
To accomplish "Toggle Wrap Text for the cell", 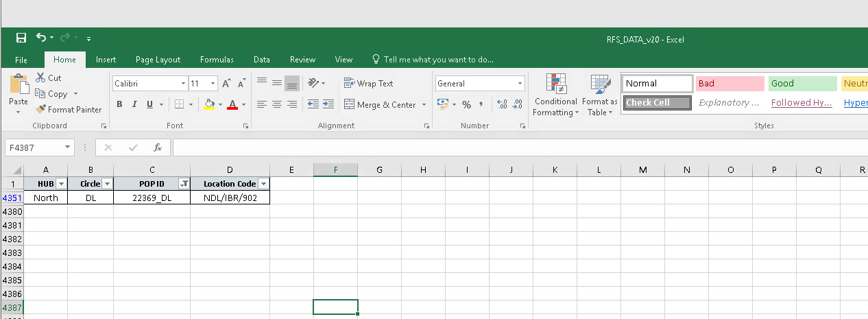I will [368, 84].
